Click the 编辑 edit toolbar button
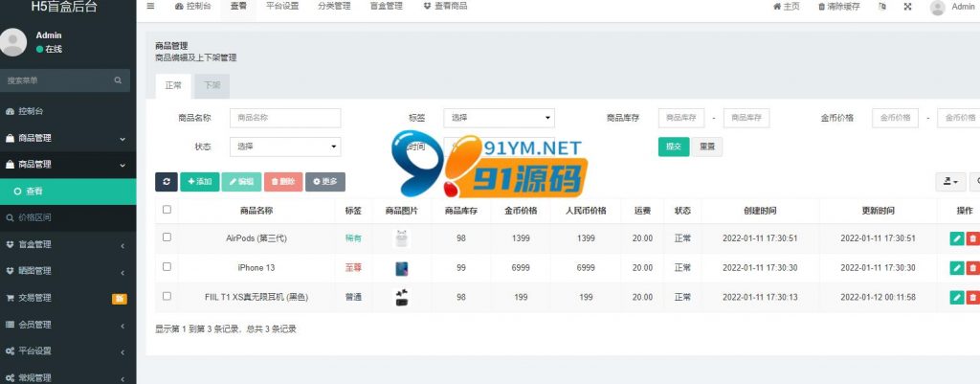The image size is (980, 384). click(241, 181)
